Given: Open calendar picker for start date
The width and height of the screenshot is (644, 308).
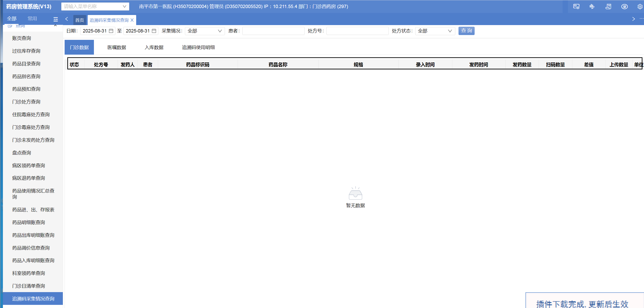Looking at the screenshot, I should pyautogui.click(x=111, y=31).
